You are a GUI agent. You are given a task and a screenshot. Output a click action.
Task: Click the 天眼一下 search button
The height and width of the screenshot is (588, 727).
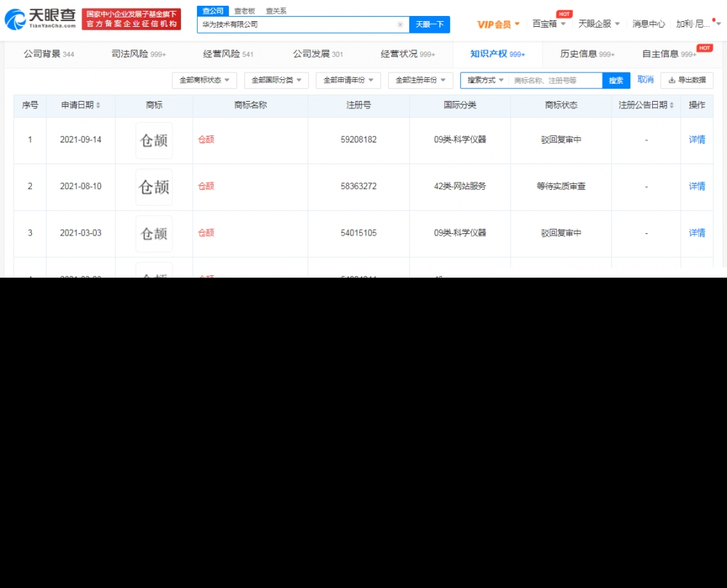pos(430,25)
